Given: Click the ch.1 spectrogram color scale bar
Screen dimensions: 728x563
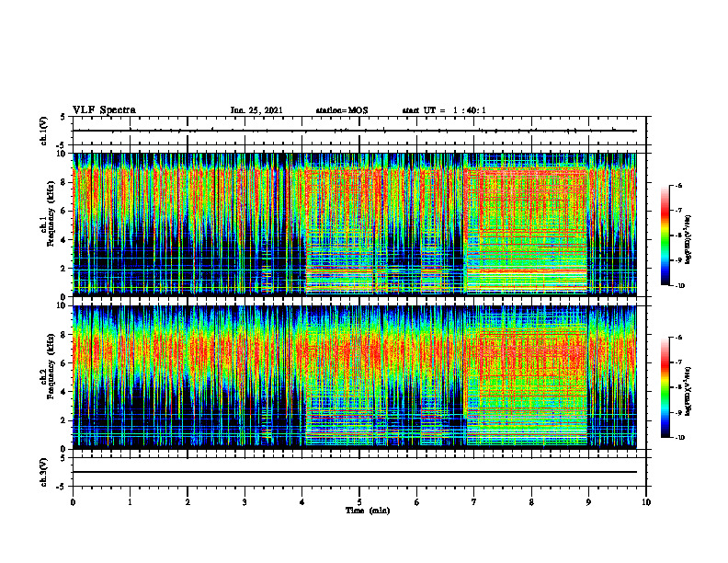Looking at the screenshot, I should [x=665, y=236].
